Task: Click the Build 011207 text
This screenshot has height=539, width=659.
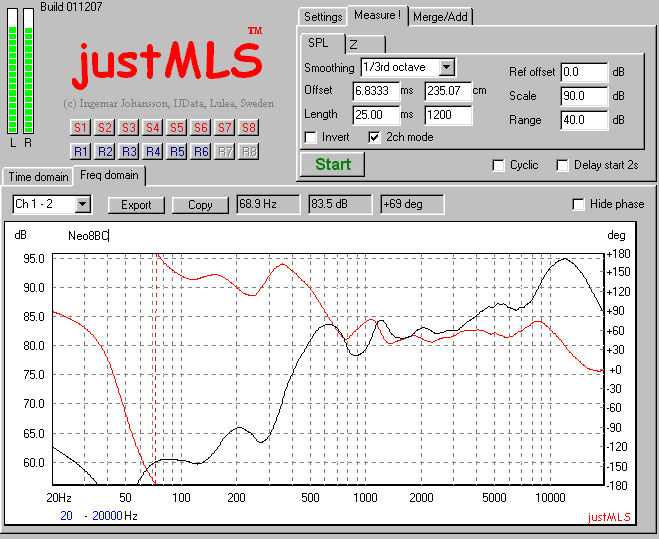Action: (71, 7)
